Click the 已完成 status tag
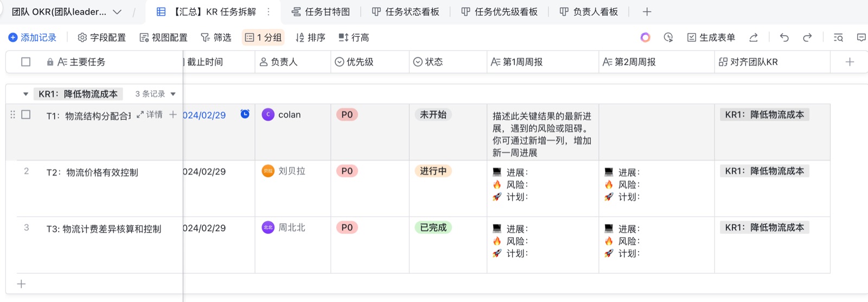This screenshot has height=302, width=868. [x=433, y=227]
